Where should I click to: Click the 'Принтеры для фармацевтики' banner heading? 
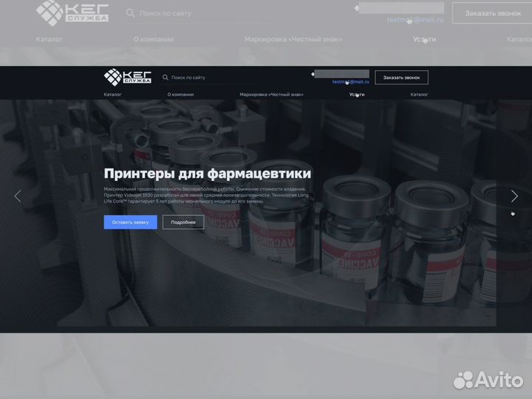click(x=207, y=174)
